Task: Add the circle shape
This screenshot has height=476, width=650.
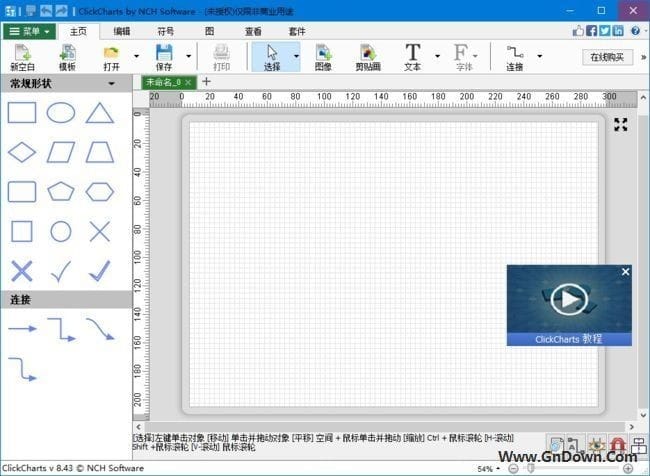Action: click(61, 231)
